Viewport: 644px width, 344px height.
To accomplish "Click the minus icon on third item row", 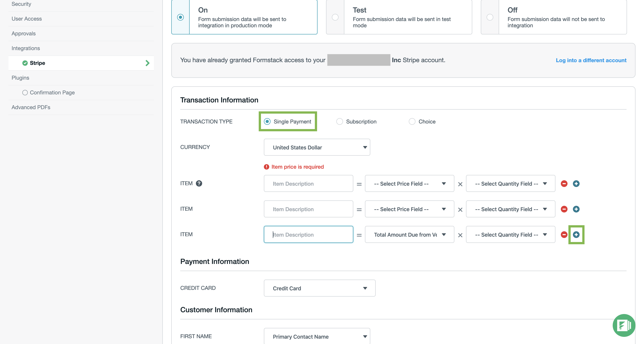I will pos(564,234).
